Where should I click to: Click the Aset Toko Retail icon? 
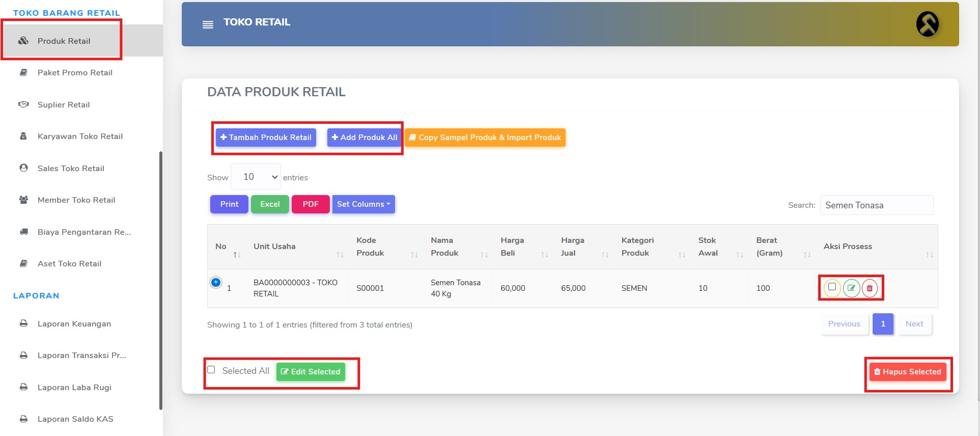click(x=23, y=263)
